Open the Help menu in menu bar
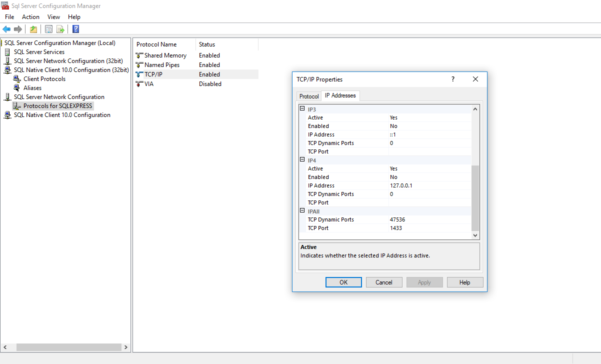Screen dimensions: 601x364 (x=74, y=17)
